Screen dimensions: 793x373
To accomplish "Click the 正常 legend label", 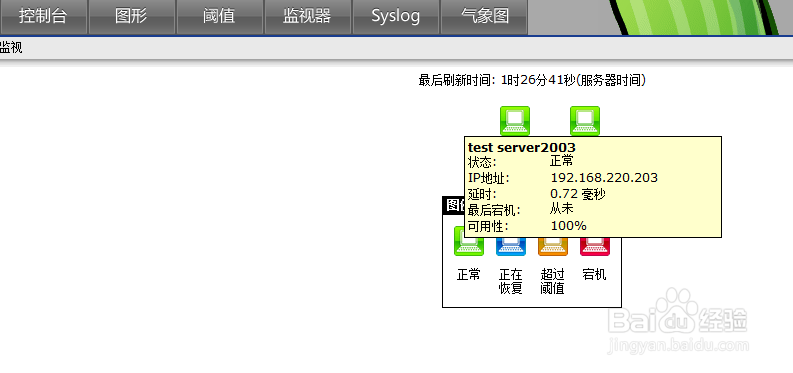I will coord(469,274).
